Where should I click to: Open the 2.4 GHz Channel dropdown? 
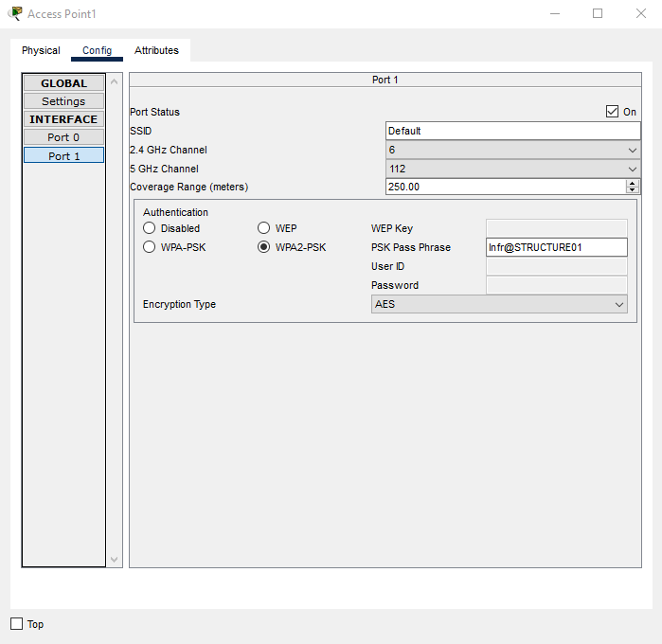click(x=513, y=150)
